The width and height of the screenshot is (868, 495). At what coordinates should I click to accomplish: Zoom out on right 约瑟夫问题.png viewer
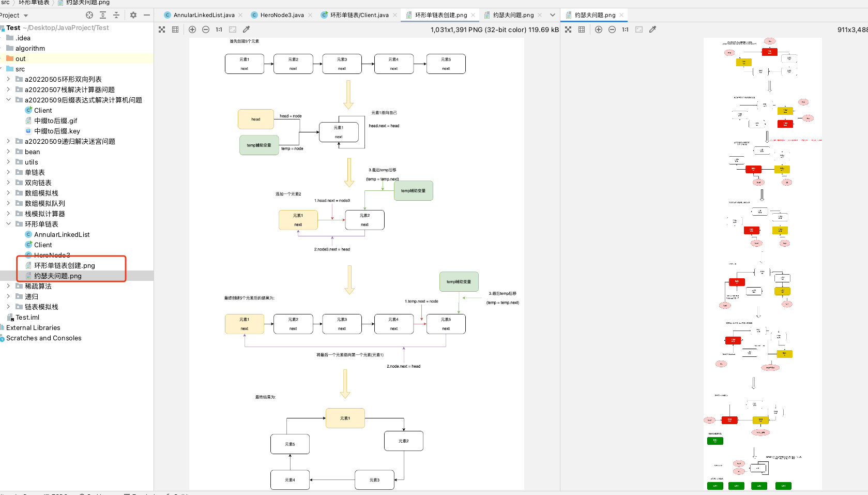[x=612, y=29]
